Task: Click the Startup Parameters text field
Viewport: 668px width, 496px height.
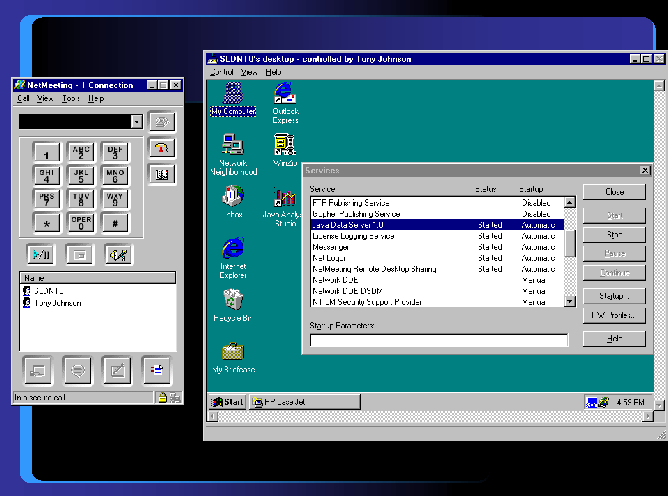Action: point(438,340)
